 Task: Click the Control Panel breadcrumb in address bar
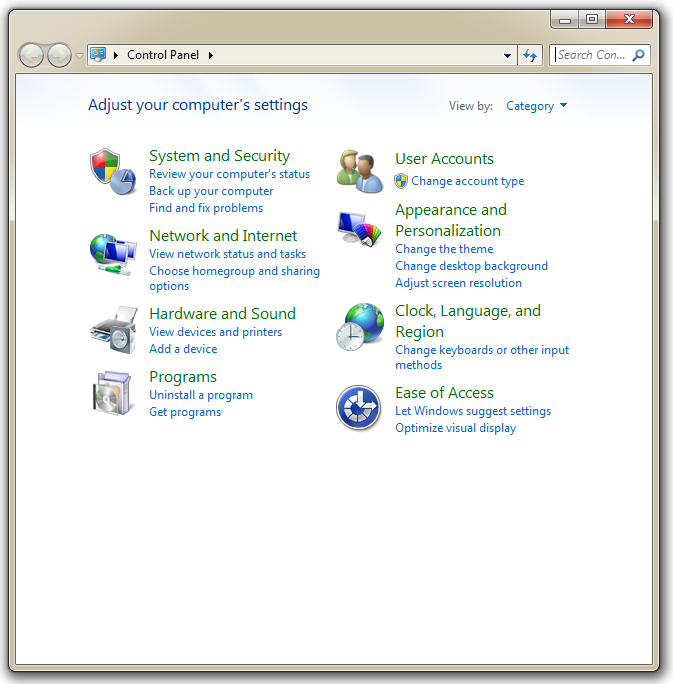(x=164, y=55)
